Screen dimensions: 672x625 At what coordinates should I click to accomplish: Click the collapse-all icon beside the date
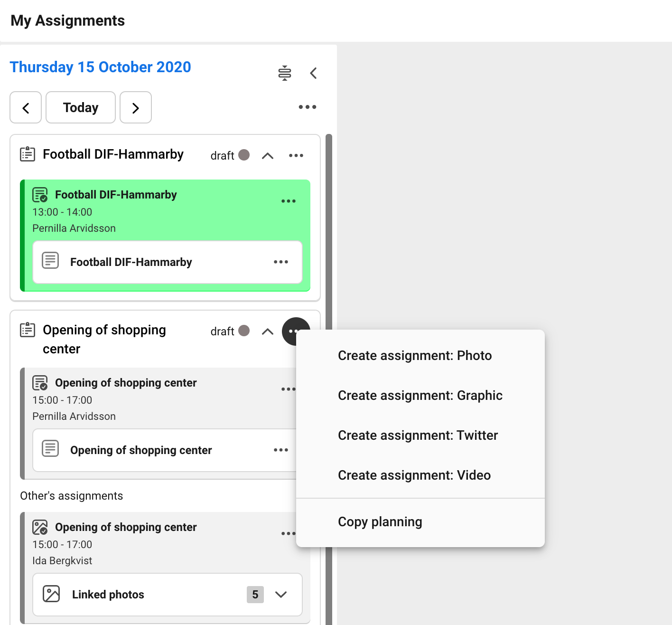pyautogui.click(x=284, y=73)
